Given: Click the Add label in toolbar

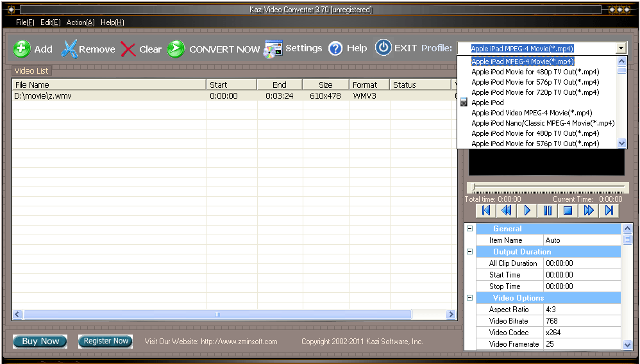Looking at the screenshot, I should point(43,49).
